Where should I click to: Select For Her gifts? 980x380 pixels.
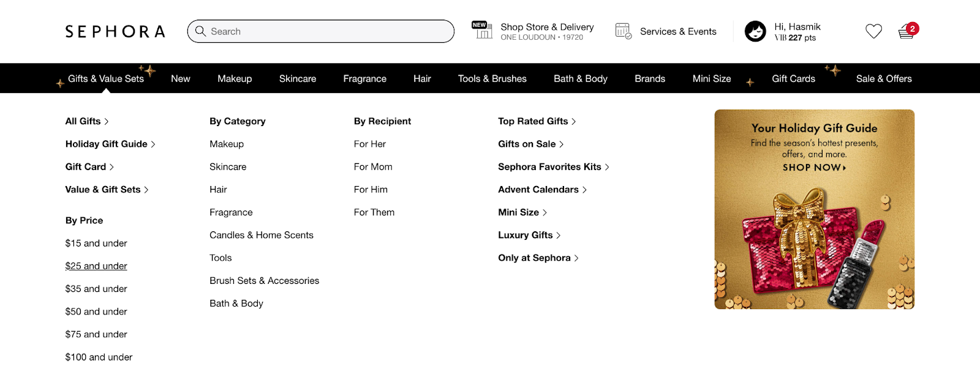pos(370,144)
